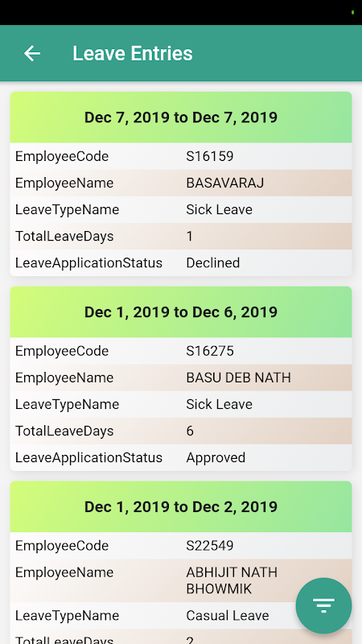
Task: Open the Dec 7, 2019 leave card header
Action: pyautogui.click(x=181, y=118)
